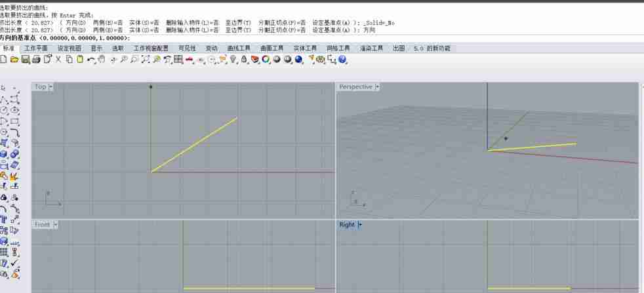Switch to the 工作视窗配置 tab
Viewport: 644px width, 293px height.
point(151,49)
